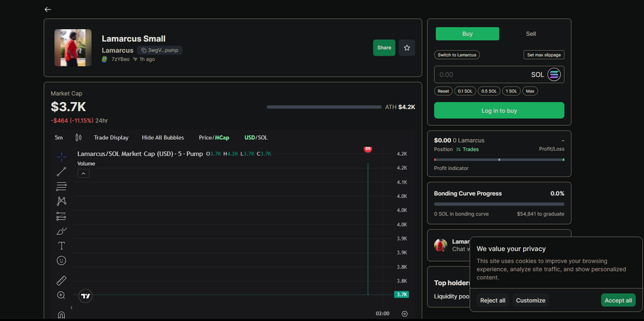
Task: Click the SOL amount input field
Action: tap(482, 74)
